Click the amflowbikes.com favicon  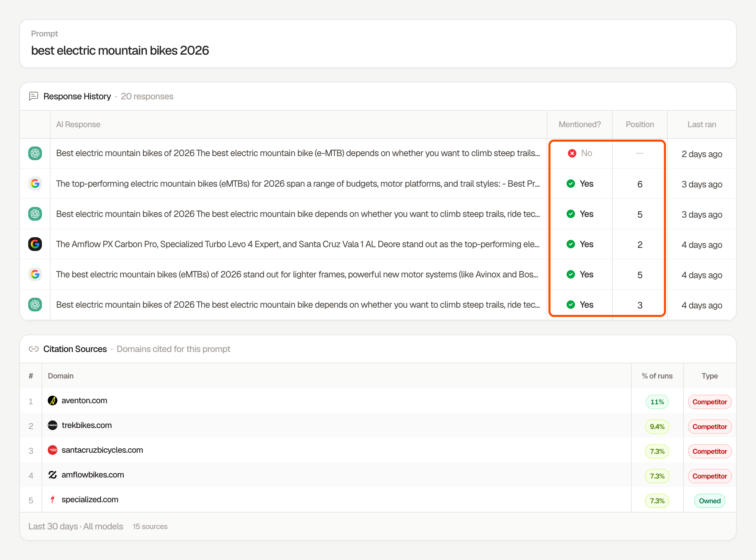[53, 475]
